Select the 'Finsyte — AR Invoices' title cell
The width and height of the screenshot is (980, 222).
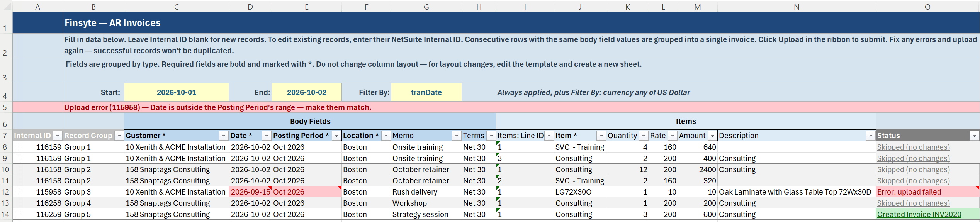click(x=521, y=23)
